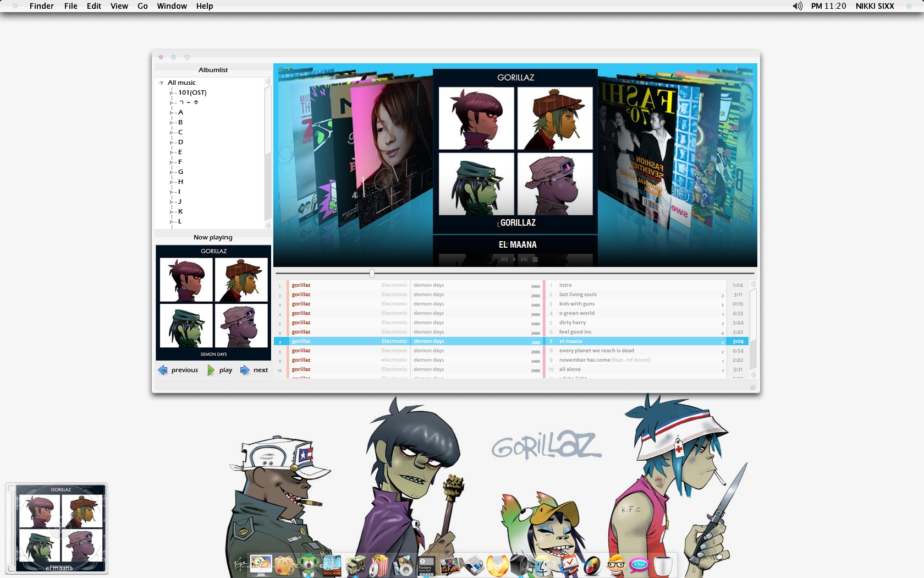Open the color wheel dock icon
The image size is (924, 578).
point(592,565)
